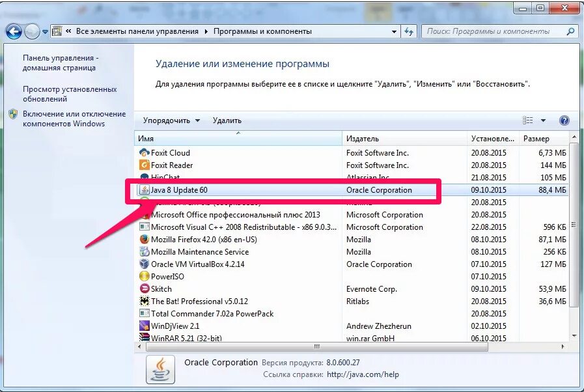The height and width of the screenshot is (392, 584).
Task: Select Total Commander 7.02a PowerPack name
Action: 212,314
